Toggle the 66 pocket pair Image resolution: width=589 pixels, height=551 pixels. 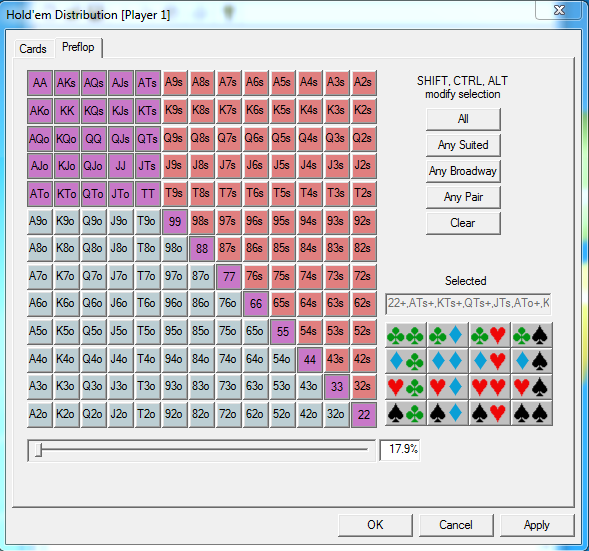click(256, 304)
